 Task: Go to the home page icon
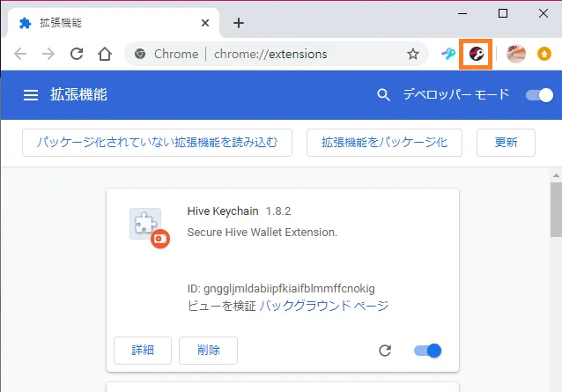coord(105,54)
